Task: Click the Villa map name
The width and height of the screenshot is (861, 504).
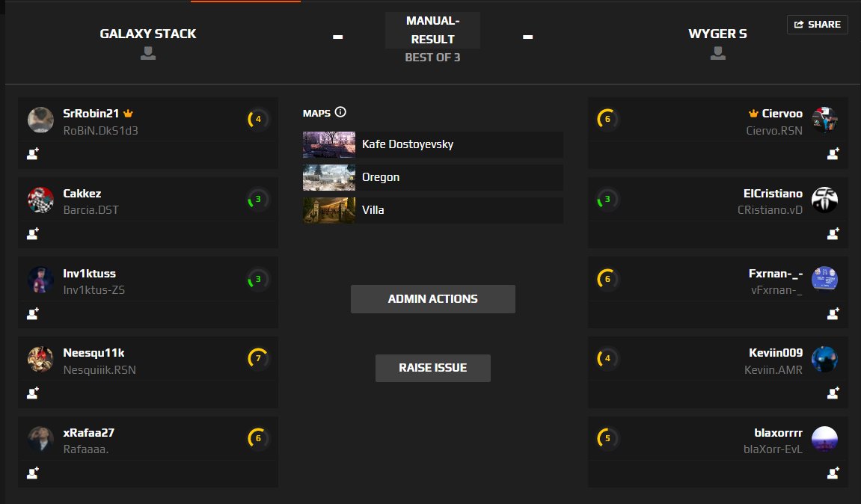Action: click(x=373, y=209)
